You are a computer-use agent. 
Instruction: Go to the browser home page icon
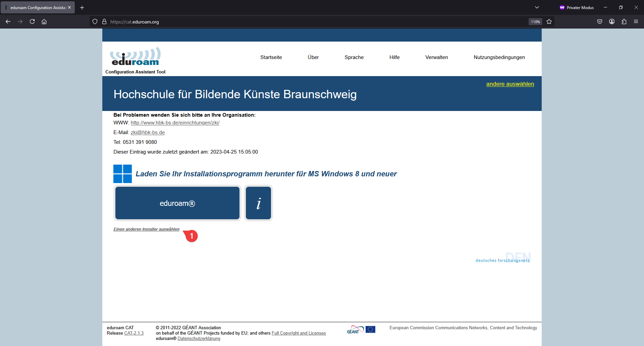coord(44,22)
